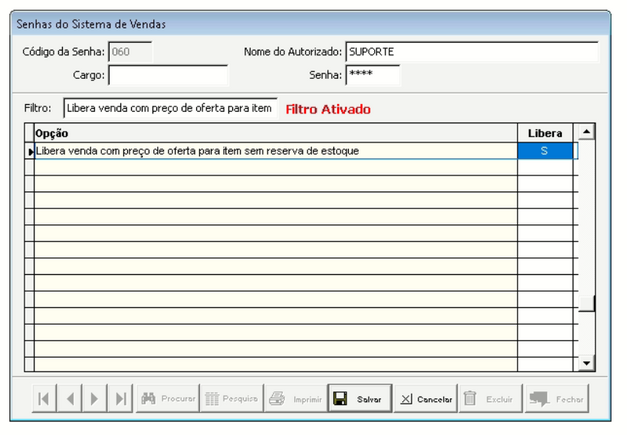Click the Imprimir printer button
This screenshot has width=627, height=435.
pyautogui.click(x=296, y=399)
